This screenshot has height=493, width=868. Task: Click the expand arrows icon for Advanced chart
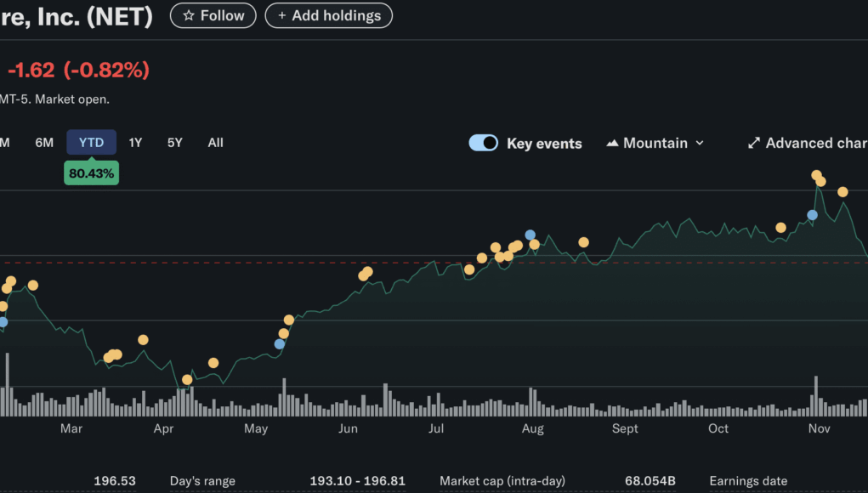click(x=753, y=143)
